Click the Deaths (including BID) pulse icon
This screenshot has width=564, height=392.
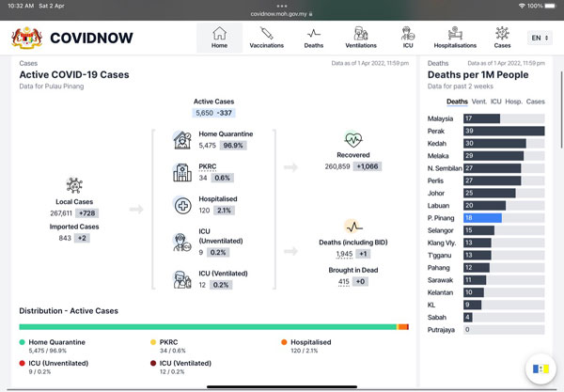click(x=353, y=227)
